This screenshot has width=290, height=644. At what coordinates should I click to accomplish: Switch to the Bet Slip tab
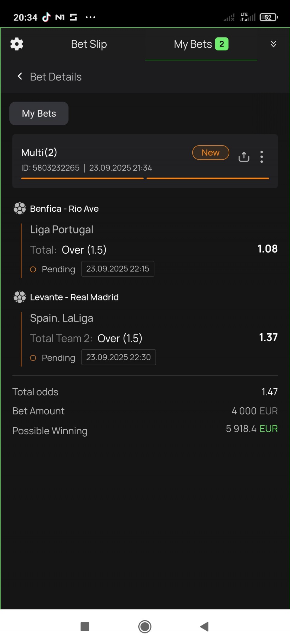point(89,44)
